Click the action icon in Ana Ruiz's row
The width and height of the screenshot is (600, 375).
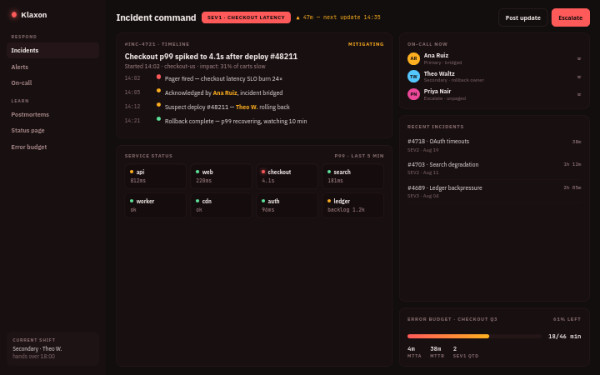point(579,59)
